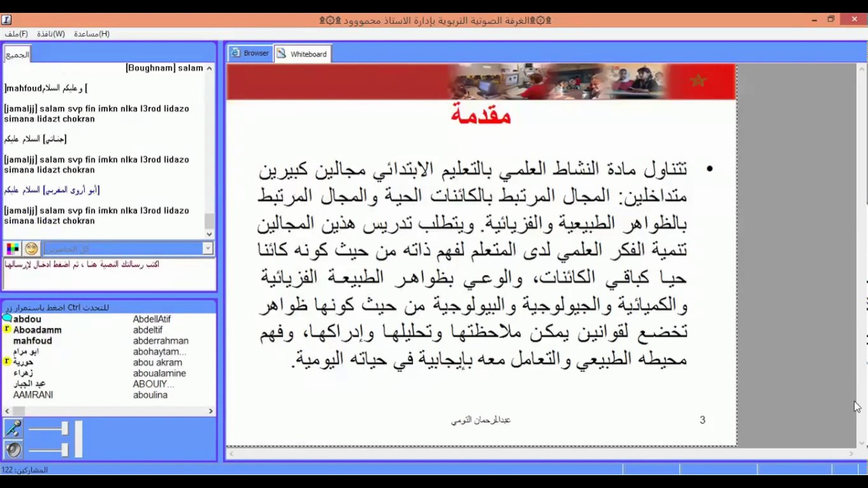Switch to the Browser tab
Viewport: 868px width, 488px height.
point(250,53)
